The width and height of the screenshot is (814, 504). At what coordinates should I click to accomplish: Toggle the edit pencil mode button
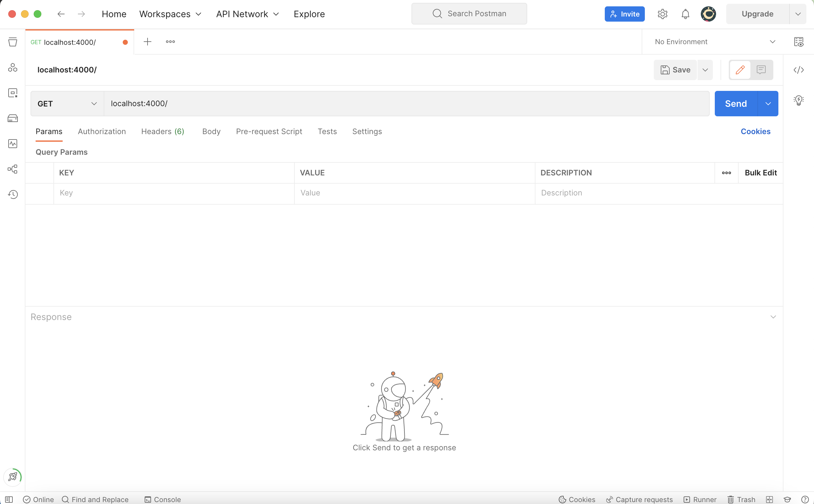click(740, 70)
